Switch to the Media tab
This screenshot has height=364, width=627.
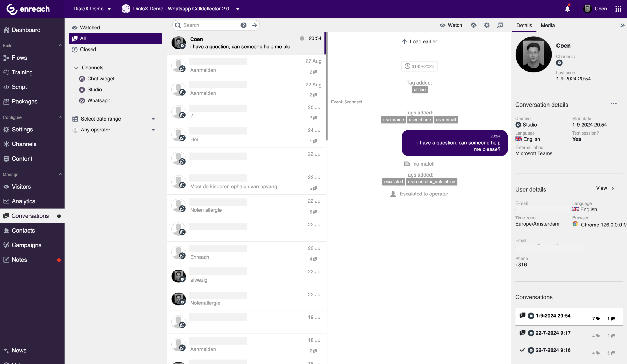click(547, 25)
